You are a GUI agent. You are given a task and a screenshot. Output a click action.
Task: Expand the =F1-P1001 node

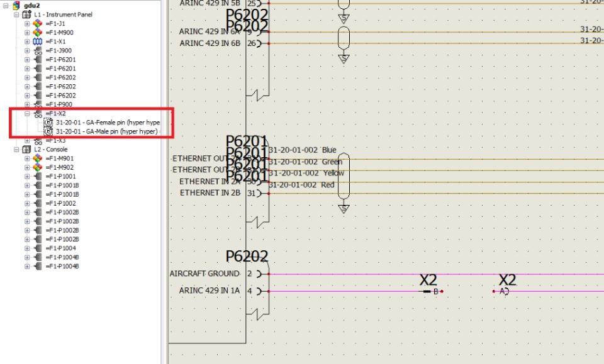pos(27,176)
